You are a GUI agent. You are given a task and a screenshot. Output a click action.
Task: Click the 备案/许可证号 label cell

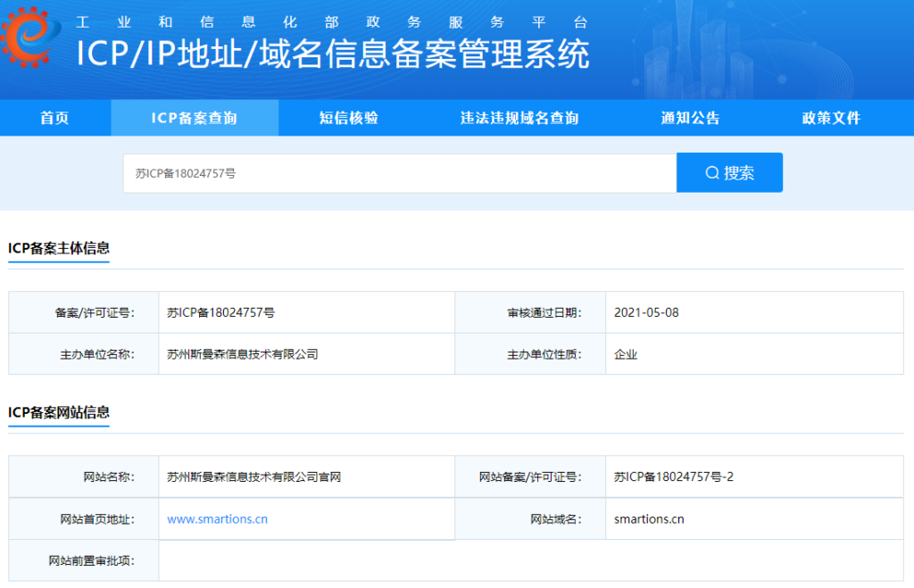[83, 313]
